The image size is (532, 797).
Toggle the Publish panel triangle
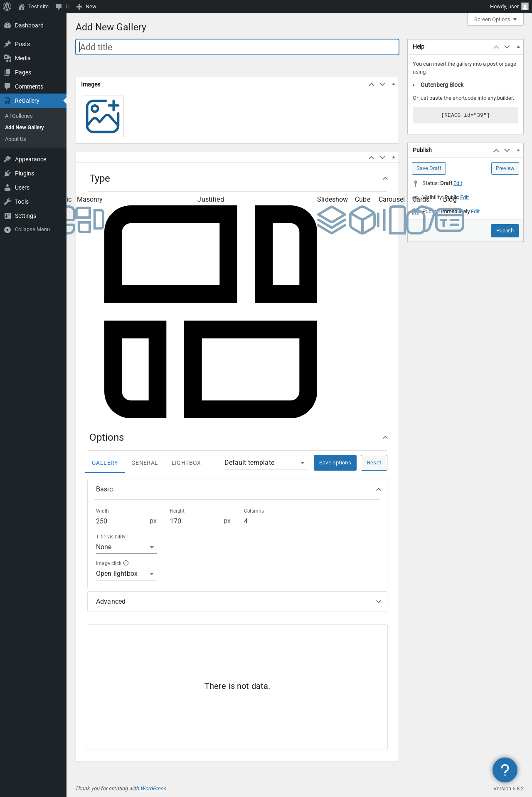click(518, 151)
